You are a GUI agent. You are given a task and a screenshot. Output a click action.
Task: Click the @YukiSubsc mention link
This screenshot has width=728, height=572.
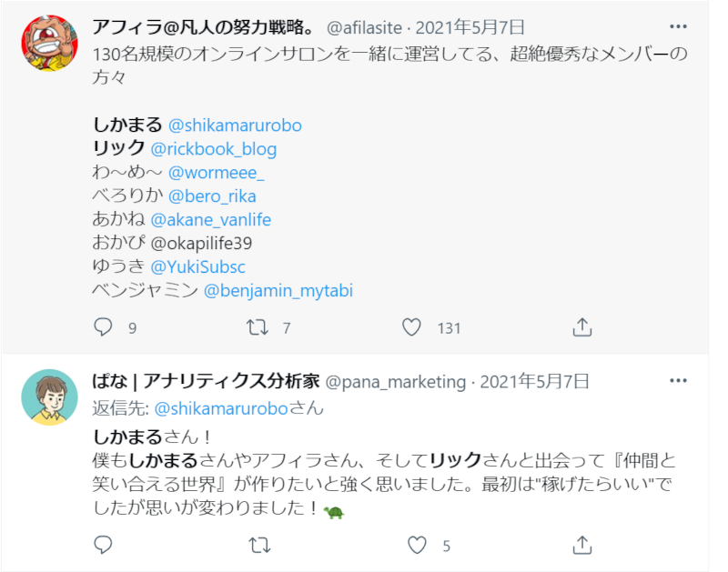(197, 267)
